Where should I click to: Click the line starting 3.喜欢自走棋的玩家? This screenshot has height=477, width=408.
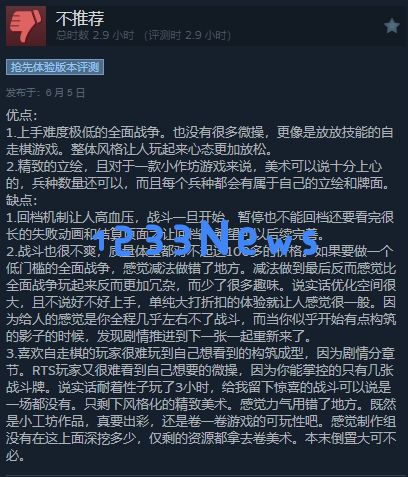[200, 353]
